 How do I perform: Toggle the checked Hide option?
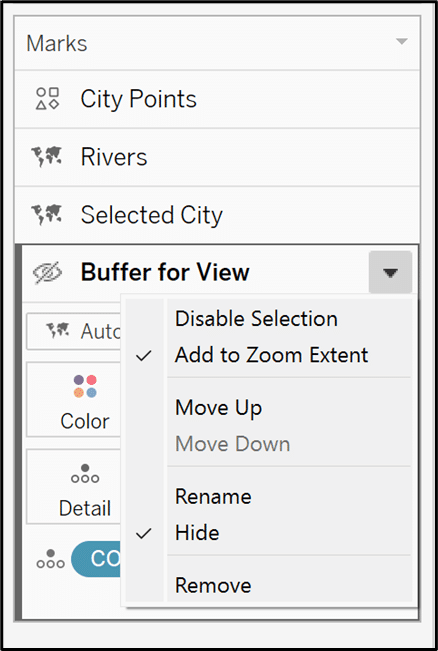point(144,533)
